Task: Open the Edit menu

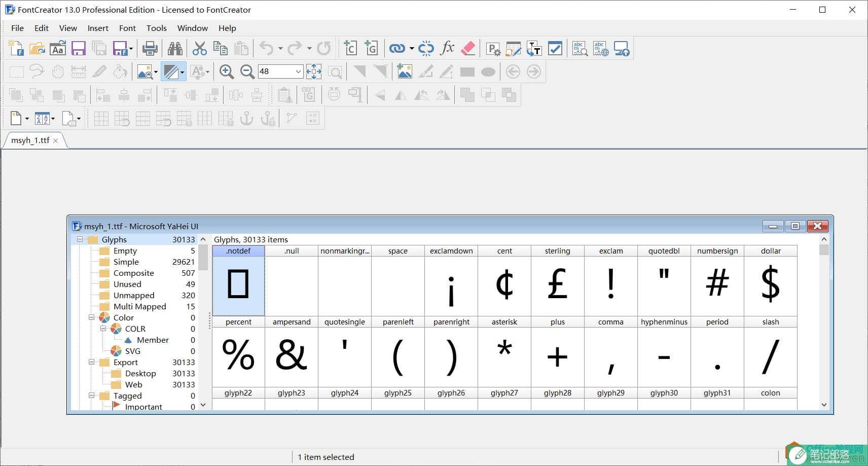Action: click(x=42, y=28)
